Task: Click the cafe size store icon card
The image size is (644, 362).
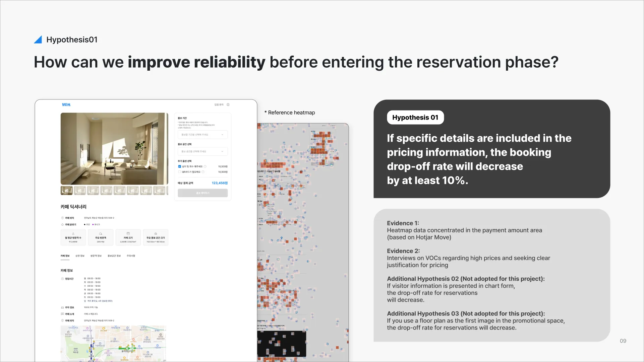Action: click(128, 237)
